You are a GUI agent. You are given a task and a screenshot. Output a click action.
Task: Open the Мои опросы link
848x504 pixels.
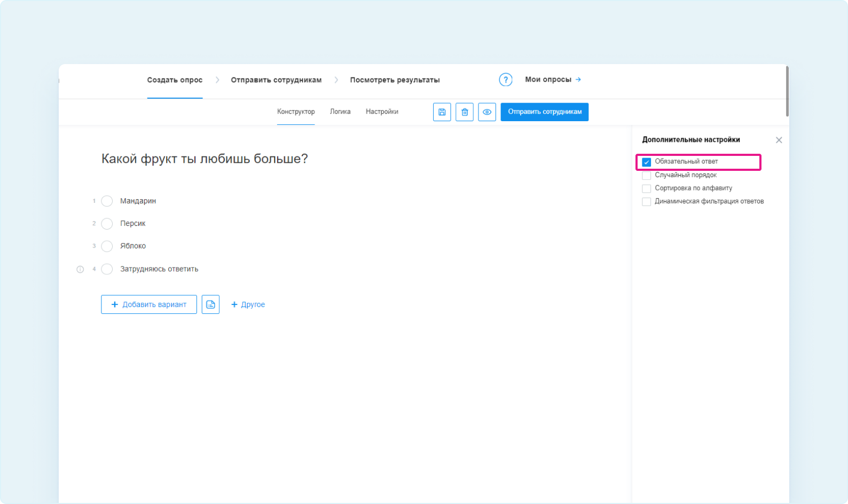pos(553,80)
